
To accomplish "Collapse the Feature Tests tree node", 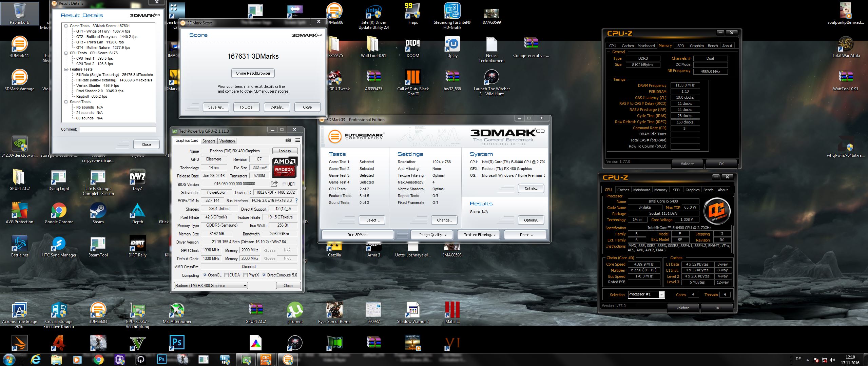I will pos(66,69).
